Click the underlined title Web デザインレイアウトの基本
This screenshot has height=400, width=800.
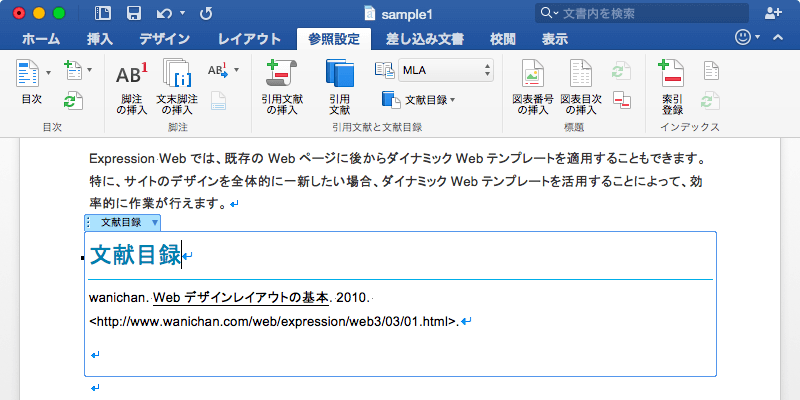pyautogui.click(x=241, y=297)
